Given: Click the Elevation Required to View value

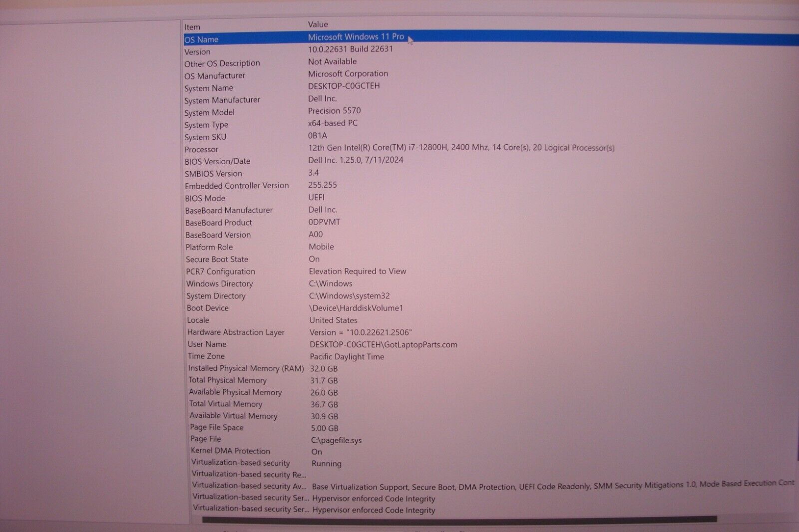Looking at the screenshot, I should coord(358,271).
